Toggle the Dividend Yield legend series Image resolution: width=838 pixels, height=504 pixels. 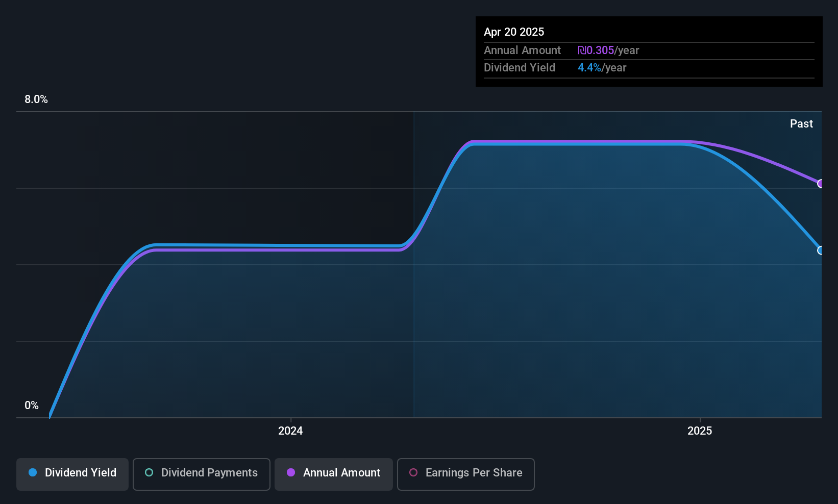(x=72, y=474)
